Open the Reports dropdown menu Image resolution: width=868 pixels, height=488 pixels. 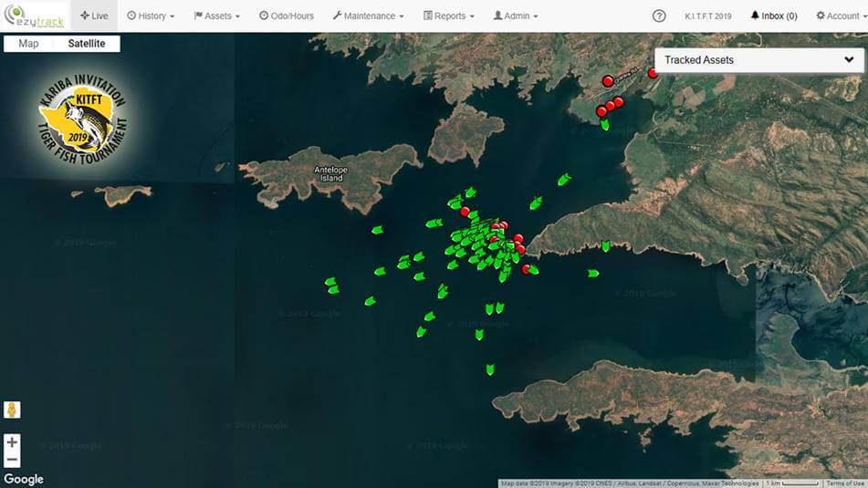tap(450, 16)
